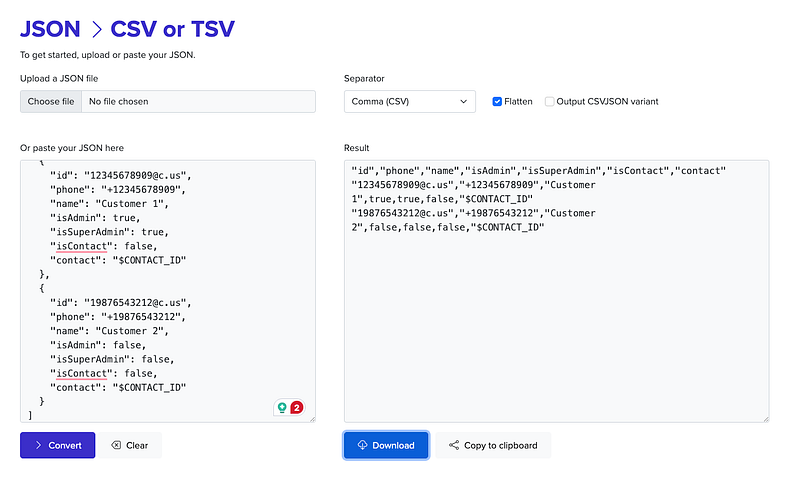Click the backspace icon on Clear button
This screenshot has width=800, height=497.
pyautogui.click(x=116, y=446)
